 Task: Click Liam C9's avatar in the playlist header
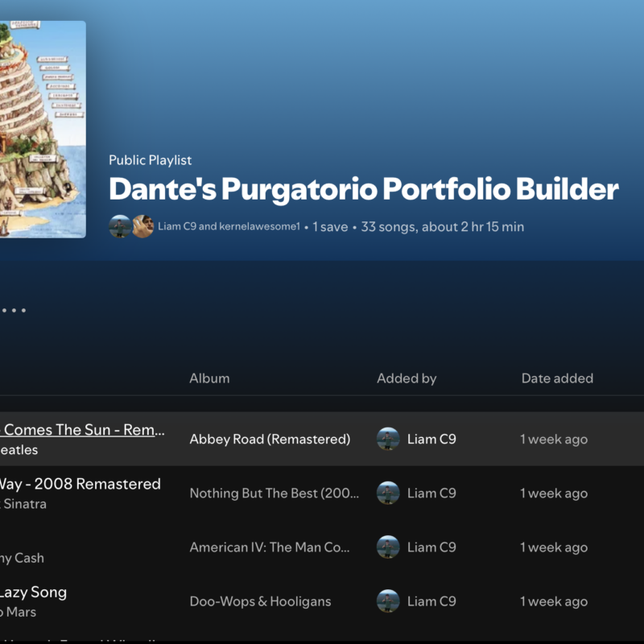(120, 227)
